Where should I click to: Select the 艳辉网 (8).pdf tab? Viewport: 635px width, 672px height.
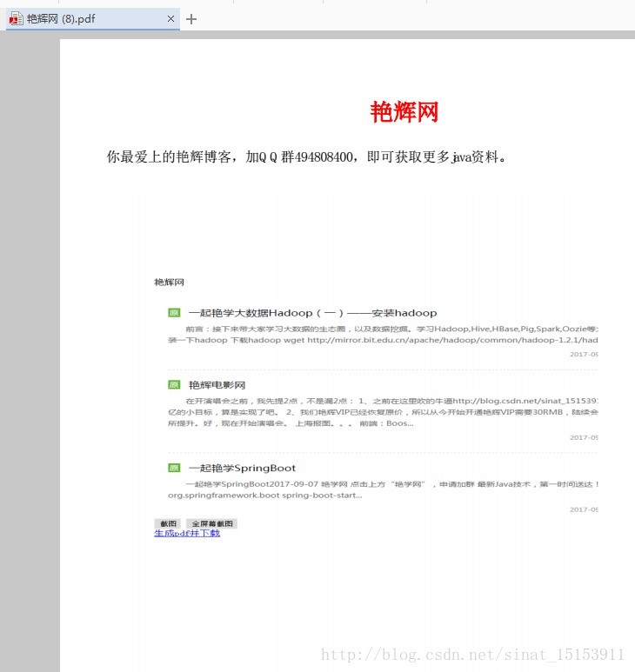[92, 19]
